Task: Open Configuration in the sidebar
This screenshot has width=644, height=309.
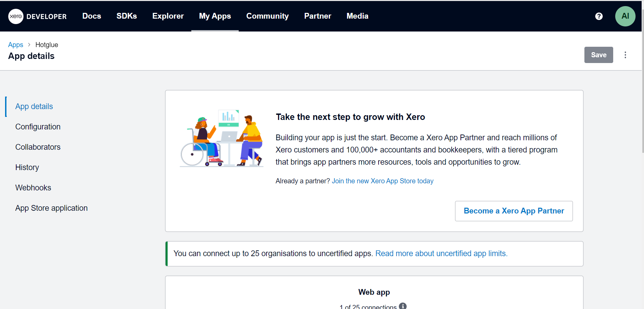Action: tap(38, 127)
